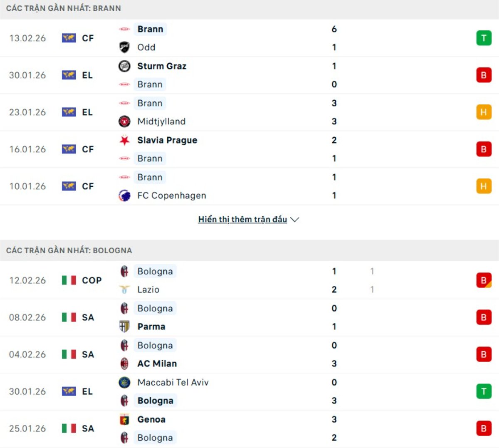This screenshot has width=499, height=448.
Task: Click the EL competition label for 23.01.26
Action: [87, 112]
